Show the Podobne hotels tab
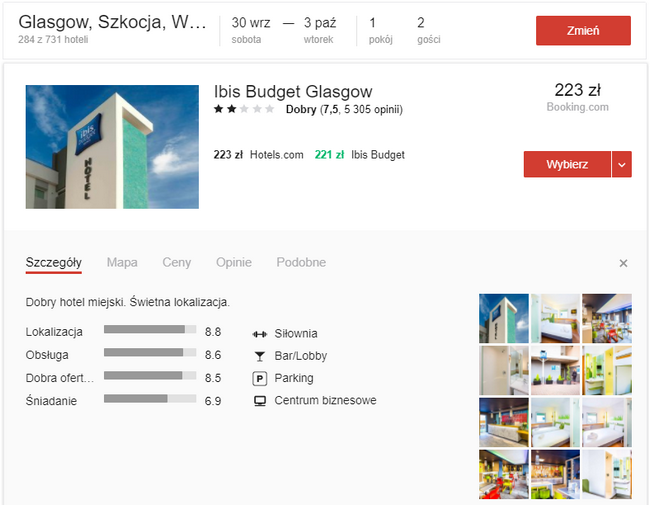This screenshot has height=505, width=650. 301,262
